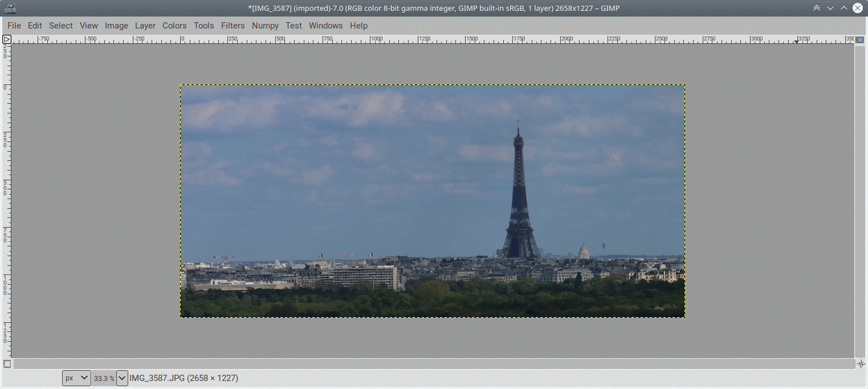The width and height of the screenshot is (868, 389).
Task: Click the Keep Above double-chevron title bar button
Action: coord(817,8)
